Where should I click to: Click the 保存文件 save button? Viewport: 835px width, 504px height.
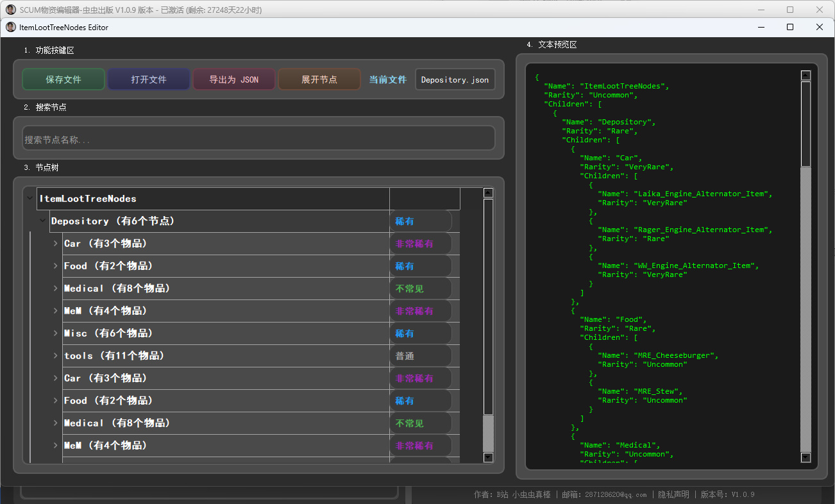tap(63, 80)
